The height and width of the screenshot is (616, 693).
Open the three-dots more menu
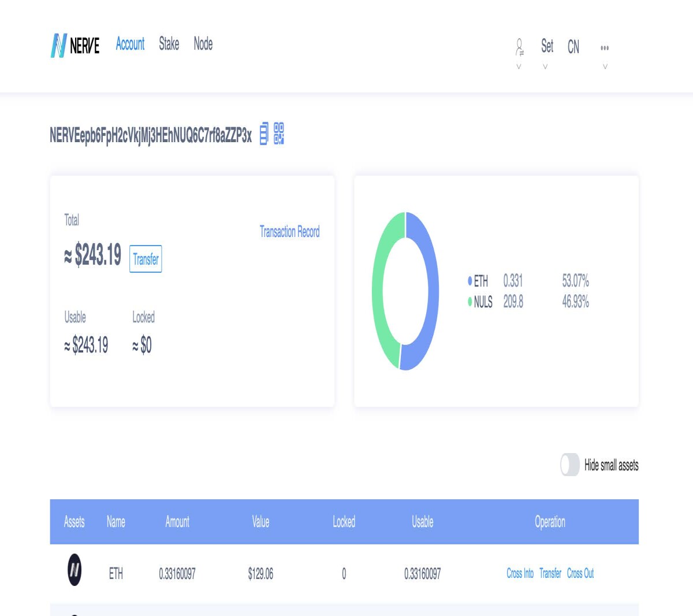605,47
